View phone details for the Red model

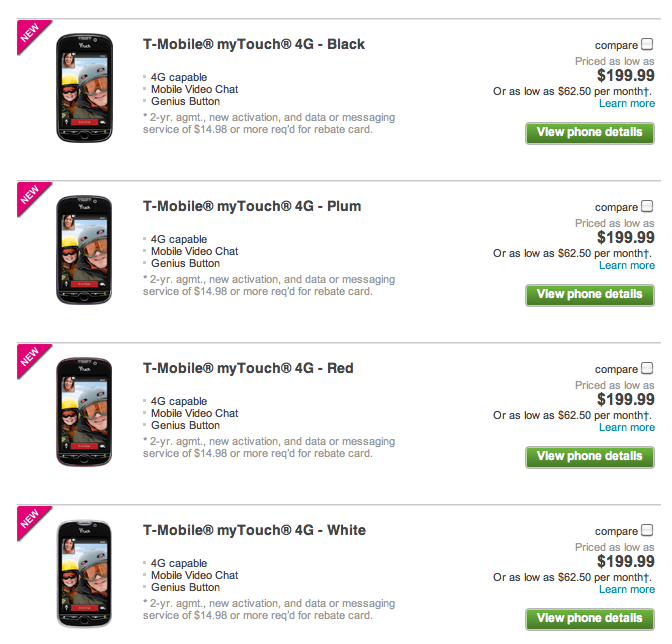[x=590, y=457]
